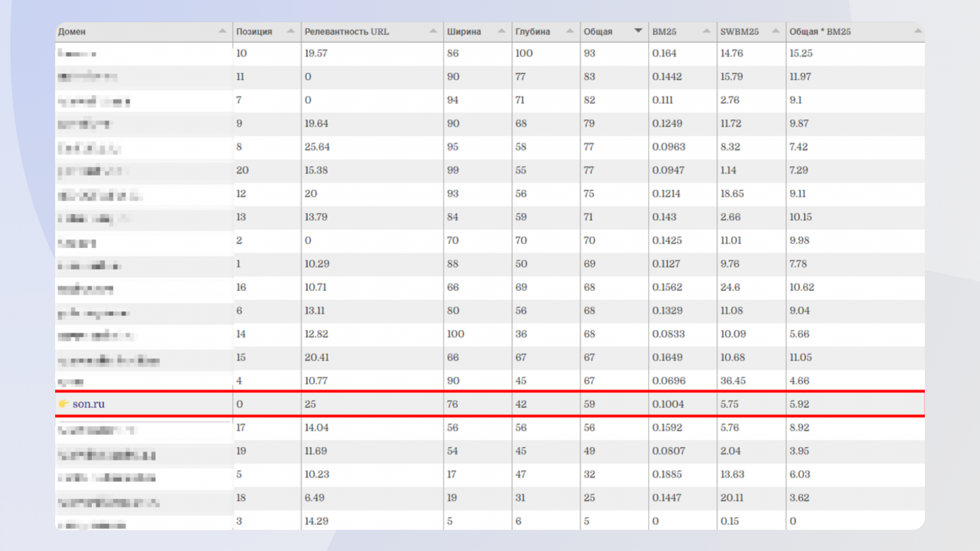Image resolution: width=980 pixels, height=551 pixels.
Task: Select the BM25 value 0.1214
Action: click(x=666, y=193)
